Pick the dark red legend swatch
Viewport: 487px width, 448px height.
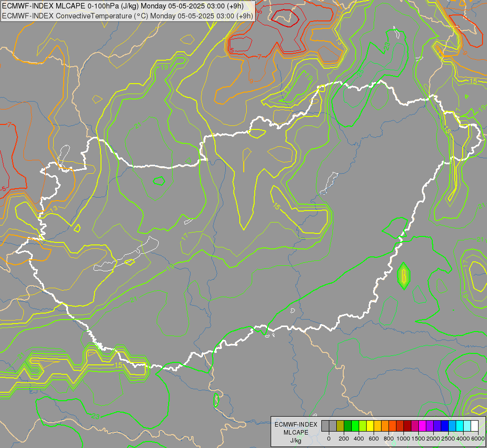coord(407,426)
